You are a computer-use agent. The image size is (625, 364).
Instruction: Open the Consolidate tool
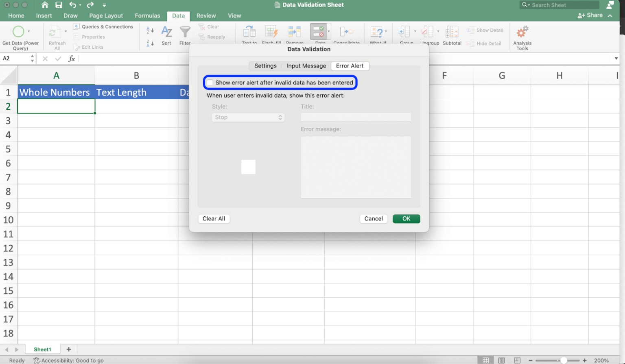tap(347, 32)
